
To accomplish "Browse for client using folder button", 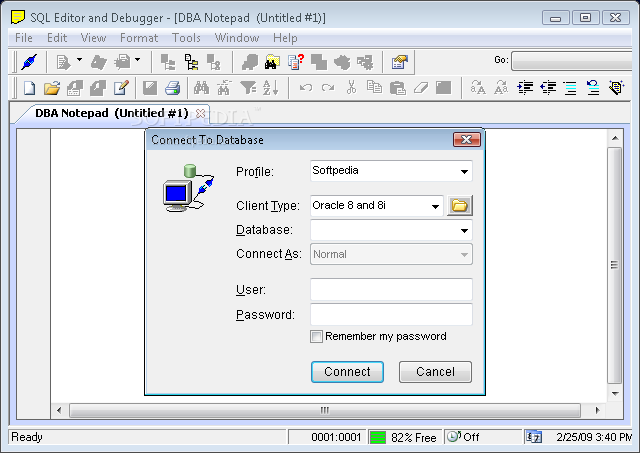I will pos(460,205).
